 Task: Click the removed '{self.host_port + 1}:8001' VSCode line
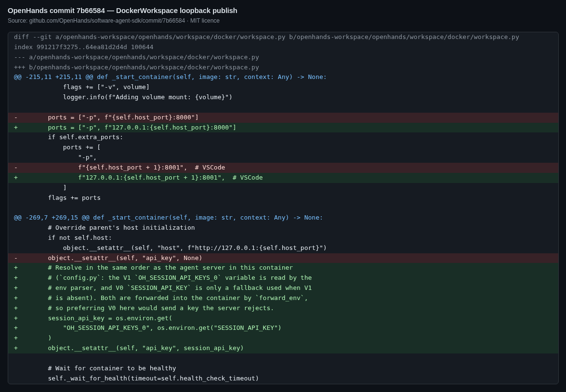pos(283,168)
